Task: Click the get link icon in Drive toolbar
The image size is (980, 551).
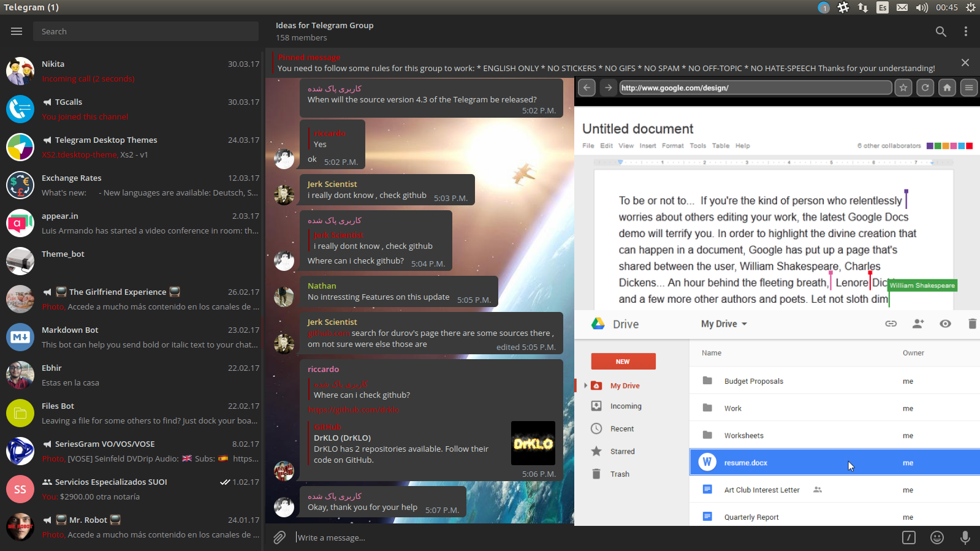Action: pyautogui.click(x=891, y=324)
